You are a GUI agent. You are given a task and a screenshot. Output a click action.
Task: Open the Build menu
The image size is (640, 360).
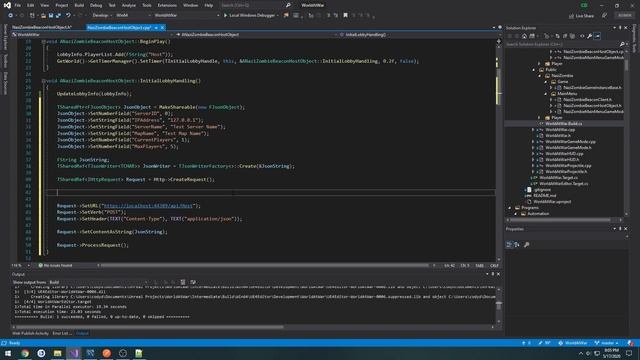79,5
